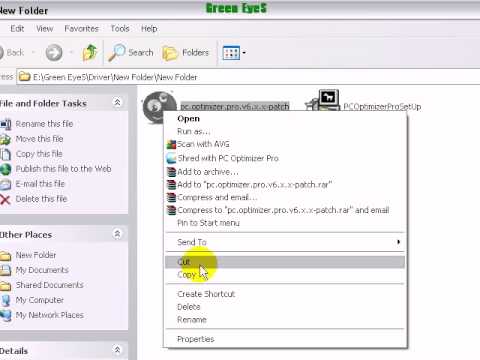The width and height of the screenshot is (480, 360).
Task: Choose Compress and email... menu entry
Action: click(285, 197)
